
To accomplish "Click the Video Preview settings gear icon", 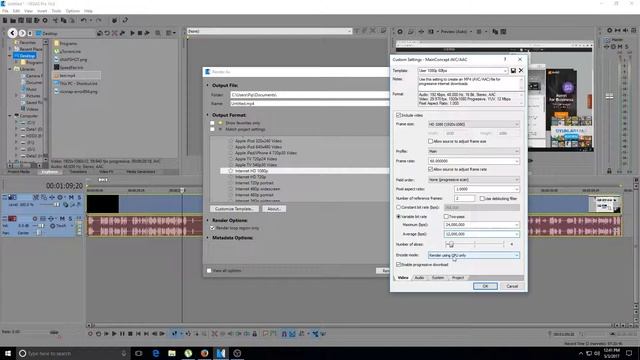I will pyautogui.click(x=400, y=31).
